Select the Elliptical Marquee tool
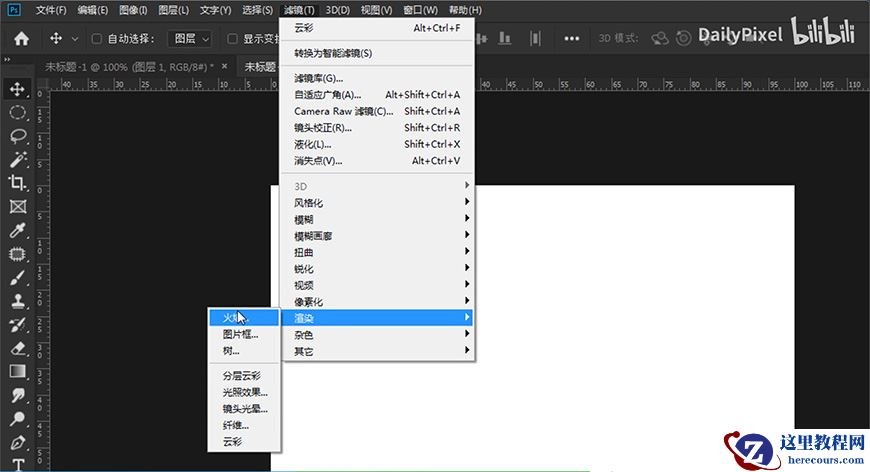The image size is (870, 472). click(x=17, y=113)
